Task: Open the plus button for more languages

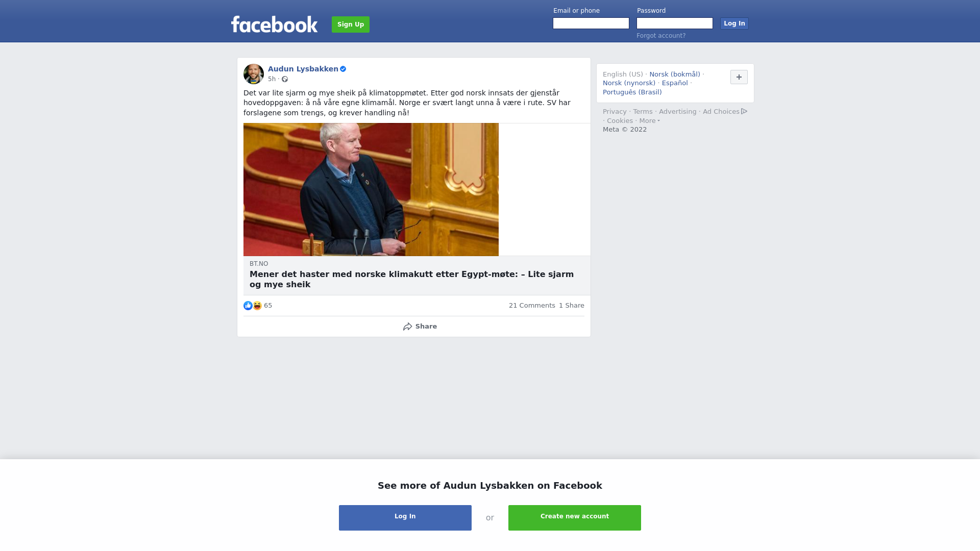Action: point(739,77)
